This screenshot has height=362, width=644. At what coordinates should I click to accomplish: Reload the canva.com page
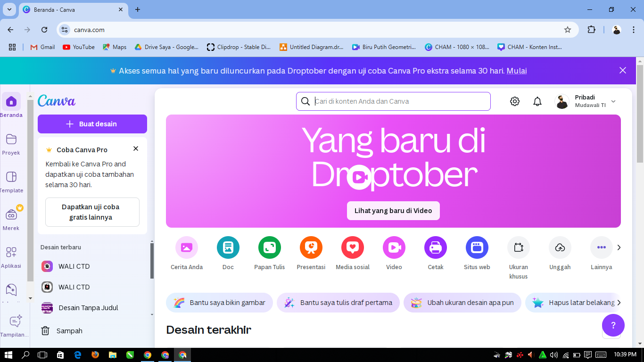coord(44,30)
